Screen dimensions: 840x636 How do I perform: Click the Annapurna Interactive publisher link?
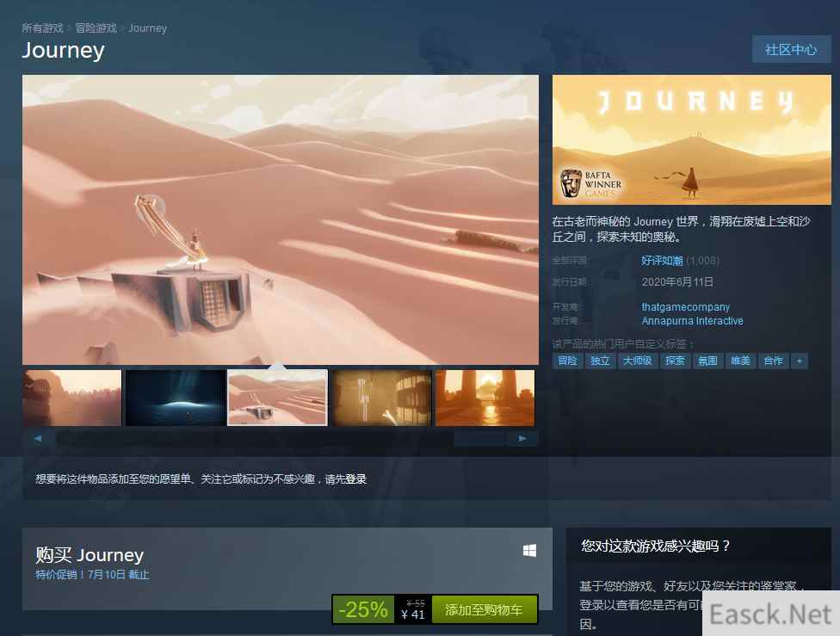tap(692, 321)
